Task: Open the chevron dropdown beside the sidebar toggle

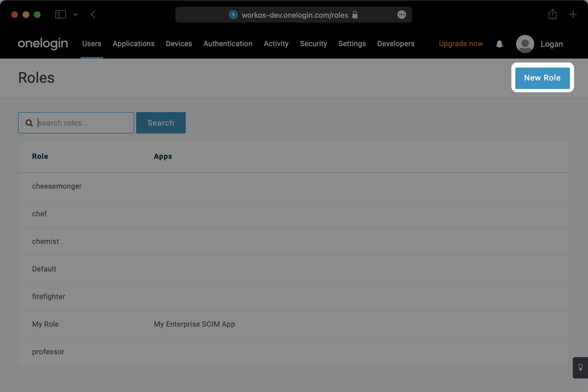Action: (x=75, y=14)
